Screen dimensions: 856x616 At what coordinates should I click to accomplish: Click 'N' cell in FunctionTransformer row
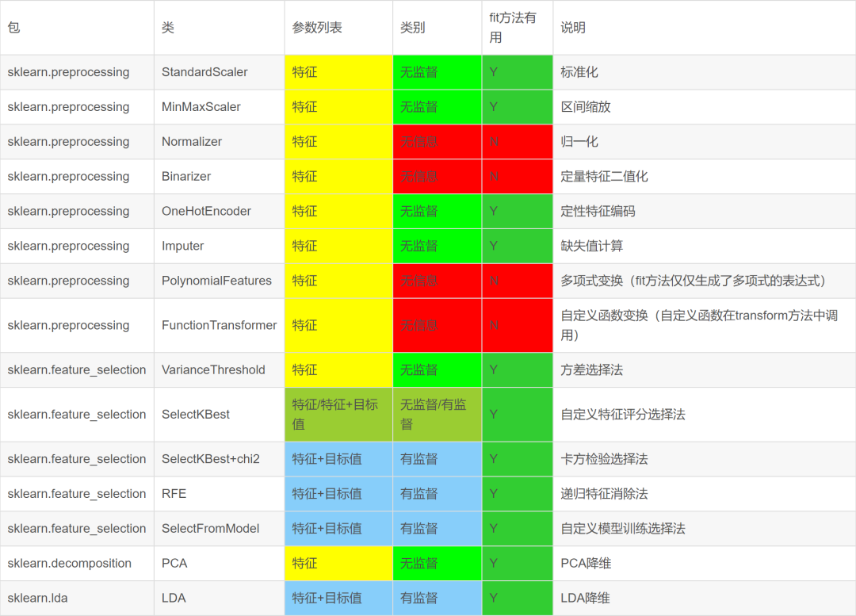518,326
